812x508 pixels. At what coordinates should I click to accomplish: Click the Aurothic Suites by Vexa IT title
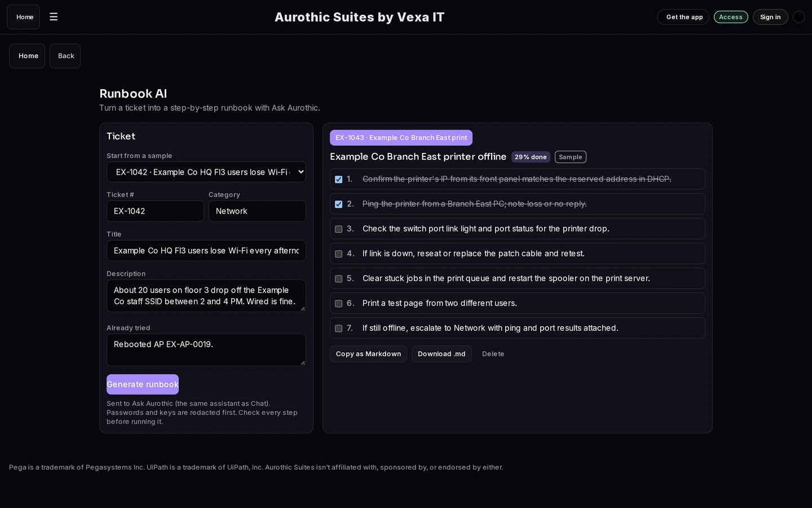360,17
